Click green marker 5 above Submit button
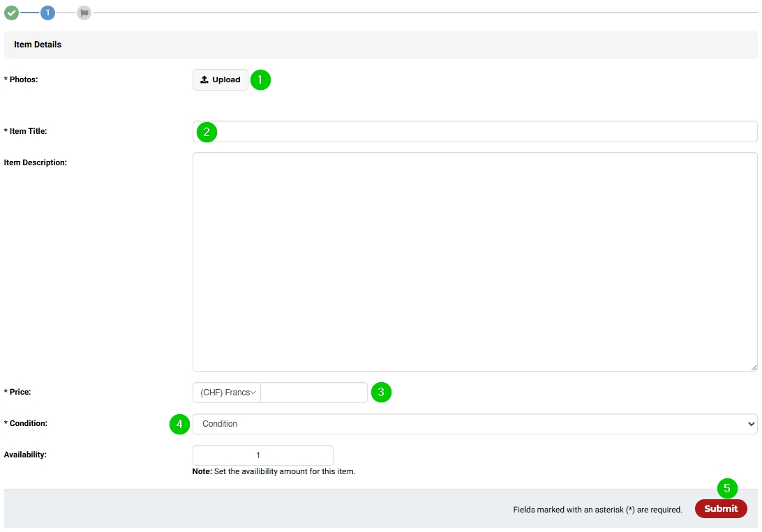 [726, 489]
